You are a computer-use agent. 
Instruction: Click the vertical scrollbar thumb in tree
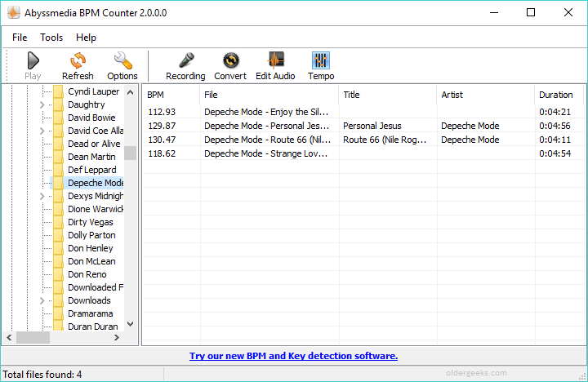click(x=130, y=153)
